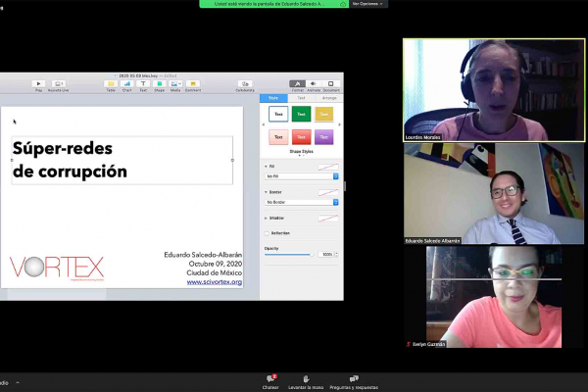Insert a Table from the toolbar

coord(111,84)
